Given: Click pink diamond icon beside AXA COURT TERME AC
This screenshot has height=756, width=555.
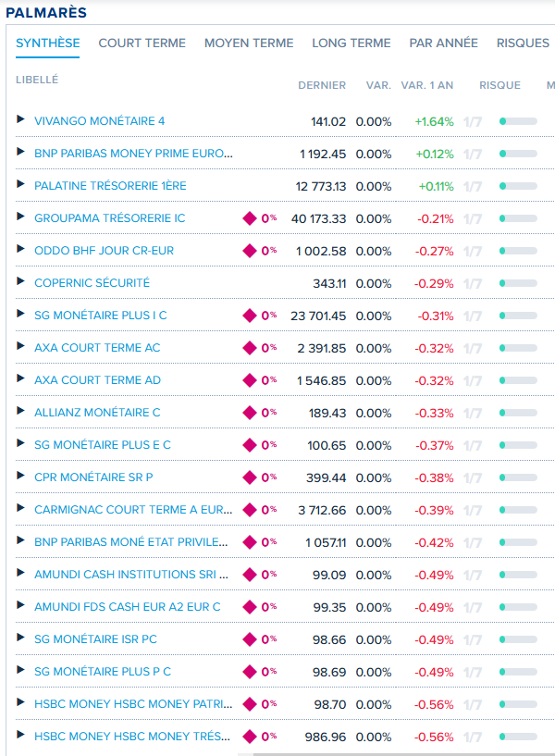Looking at the screenshot, I should pyautogui.click(x=249, y=348).
